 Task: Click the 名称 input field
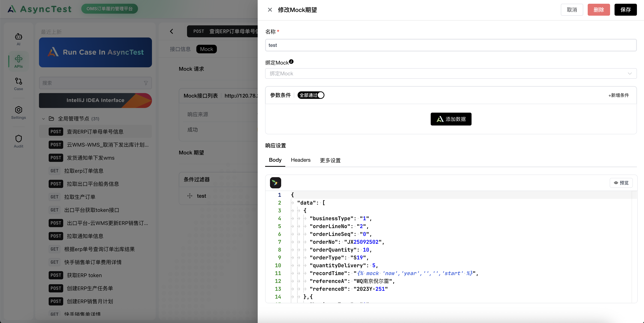tap(450, 45)
